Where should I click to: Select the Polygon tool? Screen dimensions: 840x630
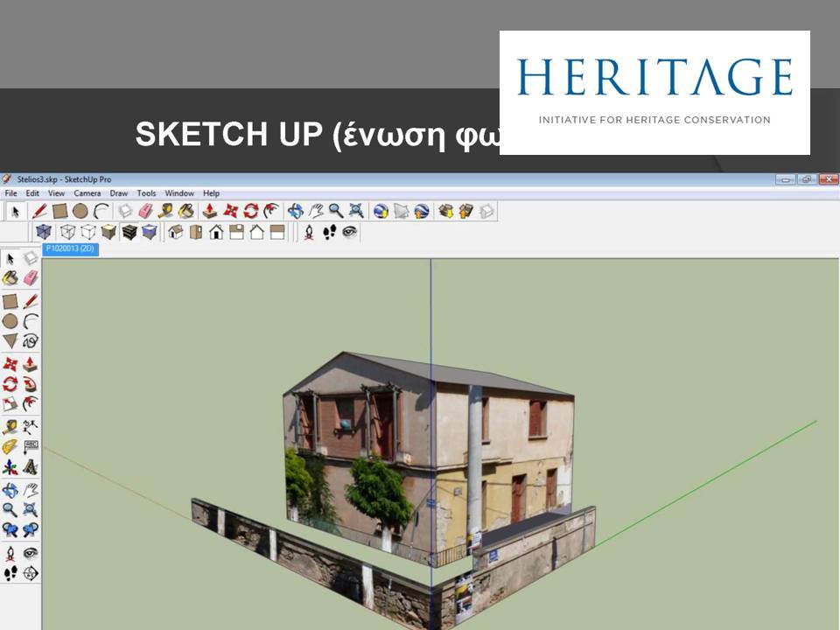[10, 341]
